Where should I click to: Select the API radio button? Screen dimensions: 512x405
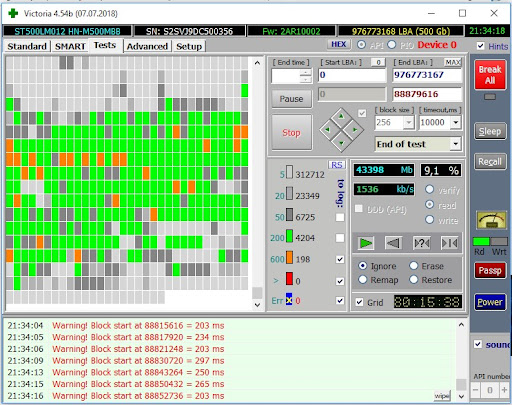[361, 44]
